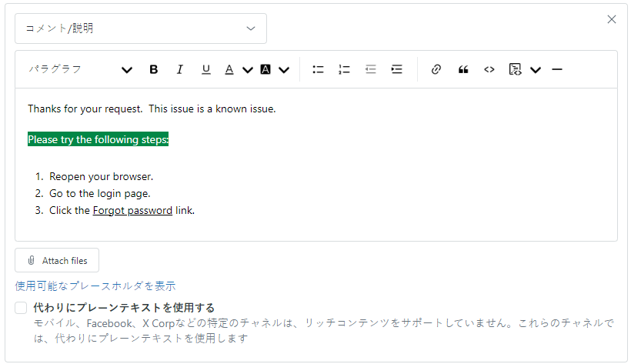Insert a code block
The width and height of the screenshot is (631, 364).
tap(515, 70)
